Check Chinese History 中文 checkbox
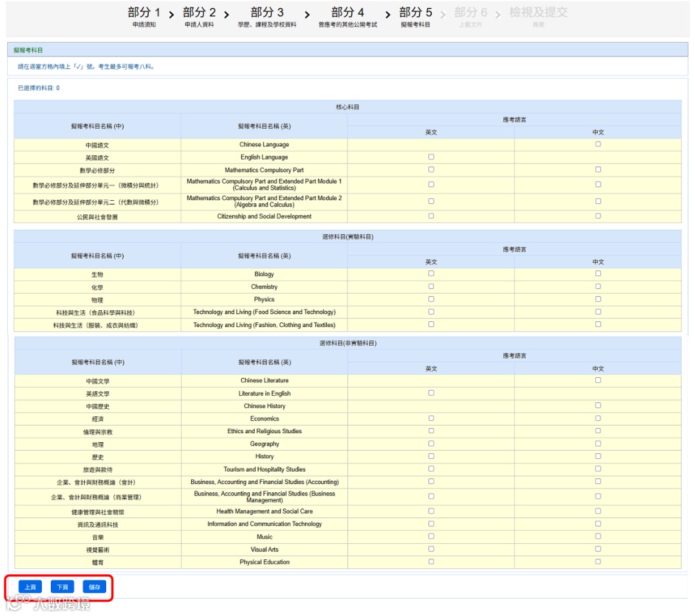Image resolution: width=695 pixels, height=616 pixels. pyautogui.click(x=598, y=406)
